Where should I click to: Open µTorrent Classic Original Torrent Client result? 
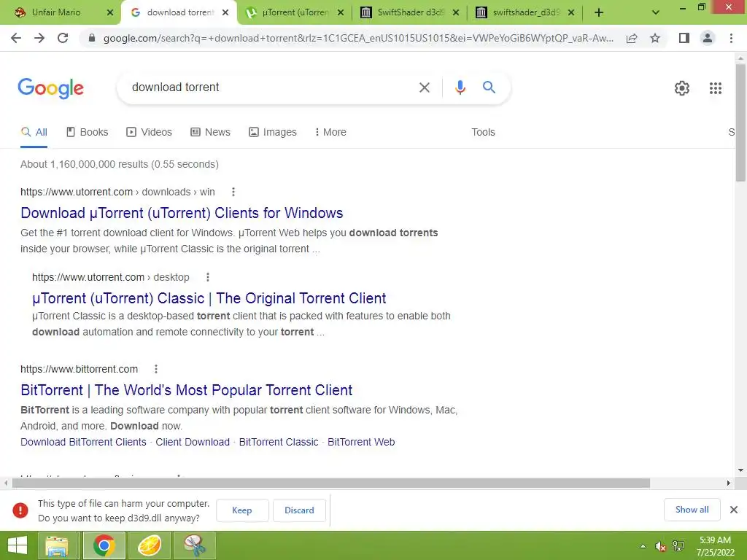point(209,298)
